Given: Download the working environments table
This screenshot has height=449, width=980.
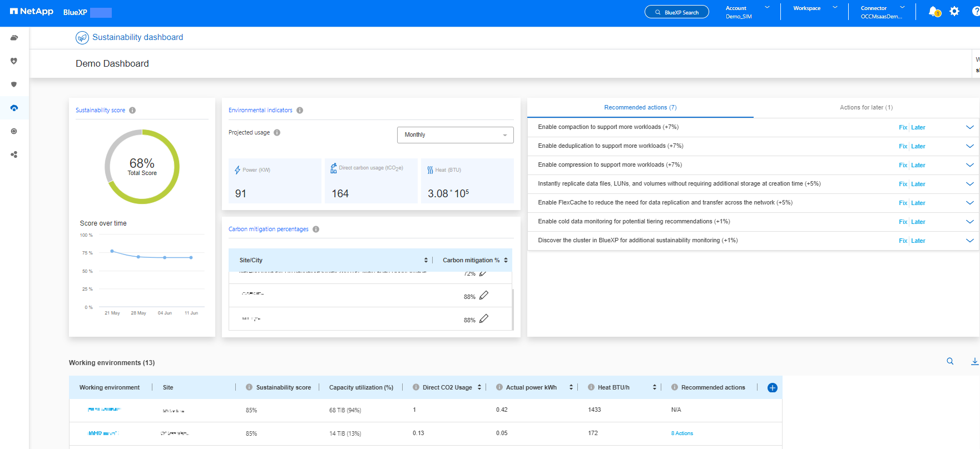Looking at the screenshot, I should point(974,361).
